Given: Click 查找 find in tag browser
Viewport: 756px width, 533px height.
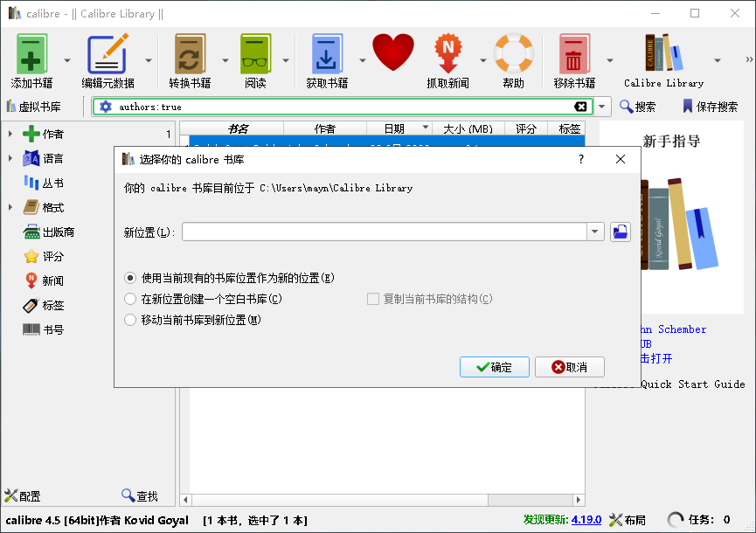Looking at the screenshot, I should [140, 496].
